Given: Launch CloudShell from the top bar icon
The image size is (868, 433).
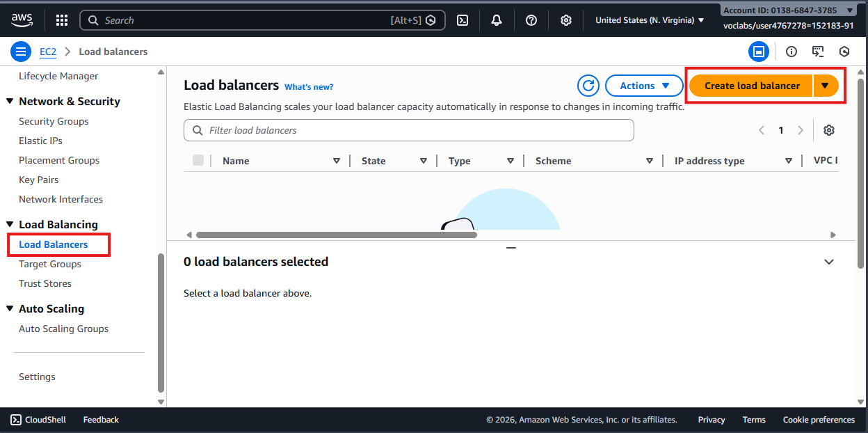Looking at the screenshot, I should (x=462, y=20).
